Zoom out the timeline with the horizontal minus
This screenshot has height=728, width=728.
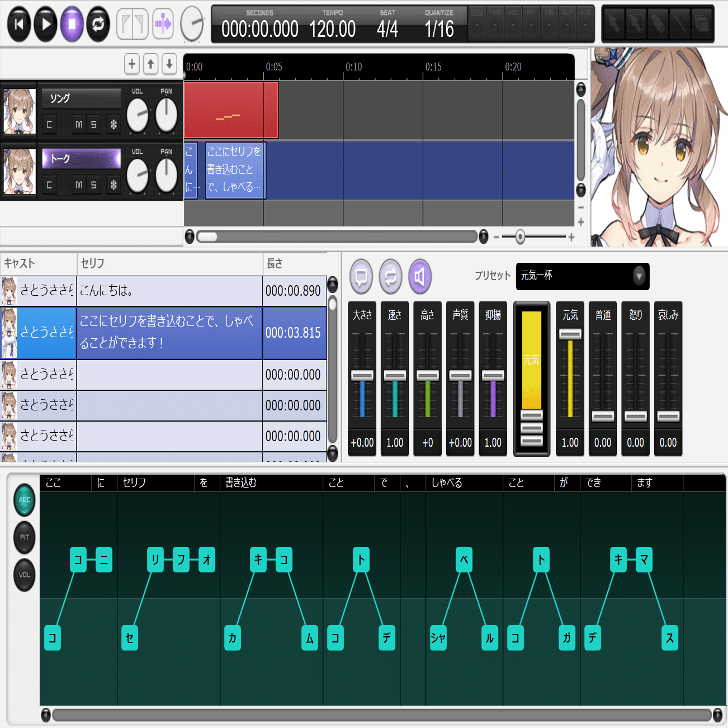click(x=497, y=237)
